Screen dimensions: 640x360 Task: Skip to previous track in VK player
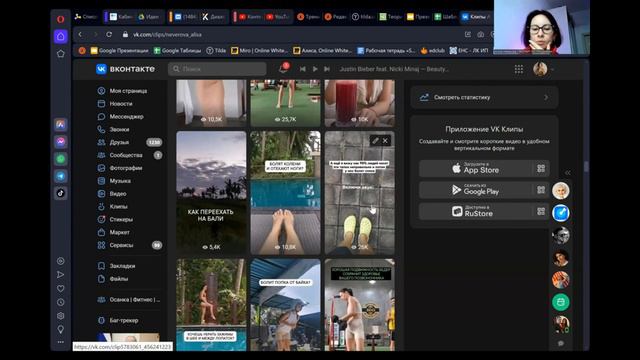[302, 69]
